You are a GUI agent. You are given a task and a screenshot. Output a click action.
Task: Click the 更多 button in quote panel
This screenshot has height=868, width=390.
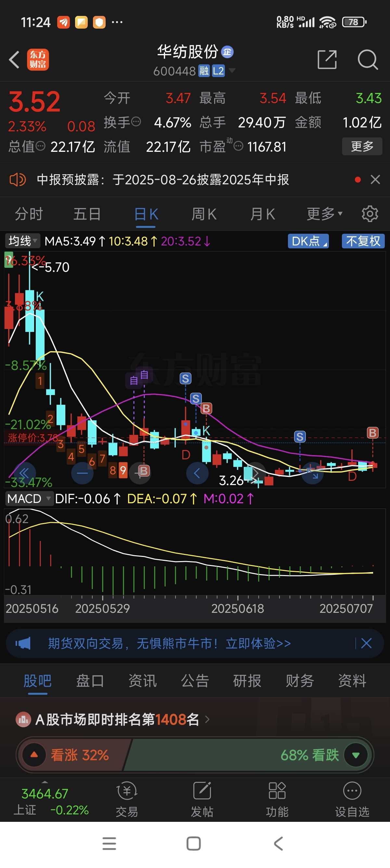click(x=362, y=146)
